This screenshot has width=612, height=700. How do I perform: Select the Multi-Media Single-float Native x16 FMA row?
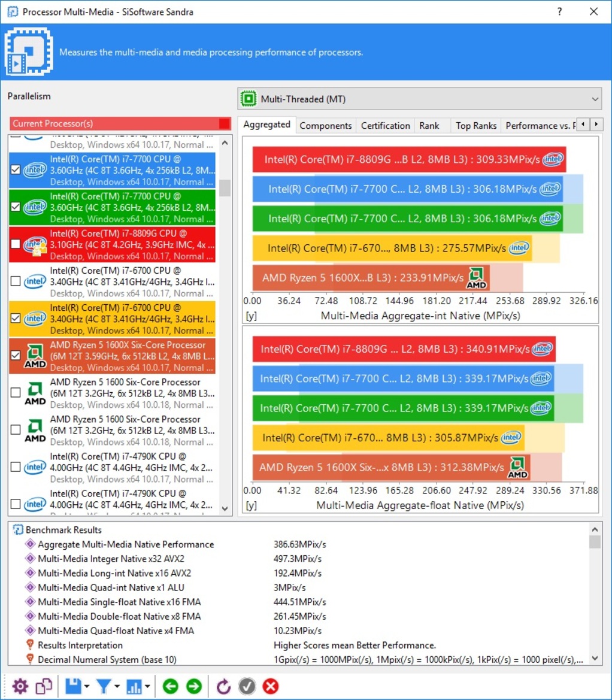299,602
